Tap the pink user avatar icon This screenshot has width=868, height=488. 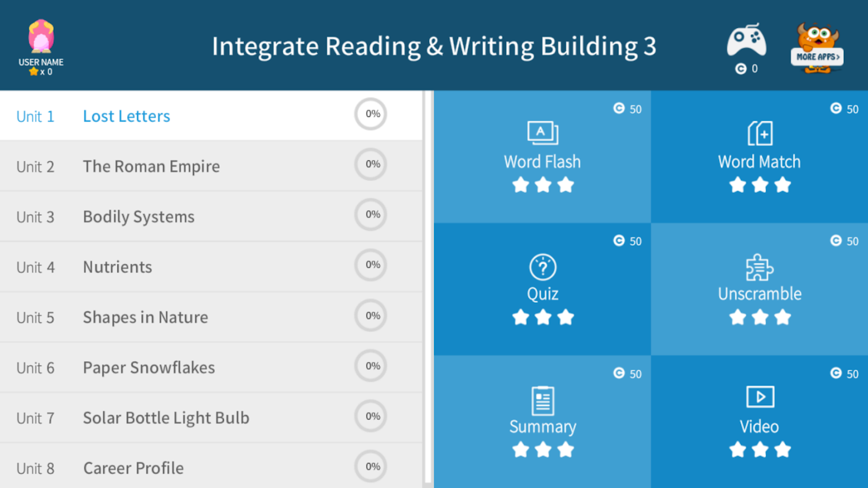coord(41,37)
